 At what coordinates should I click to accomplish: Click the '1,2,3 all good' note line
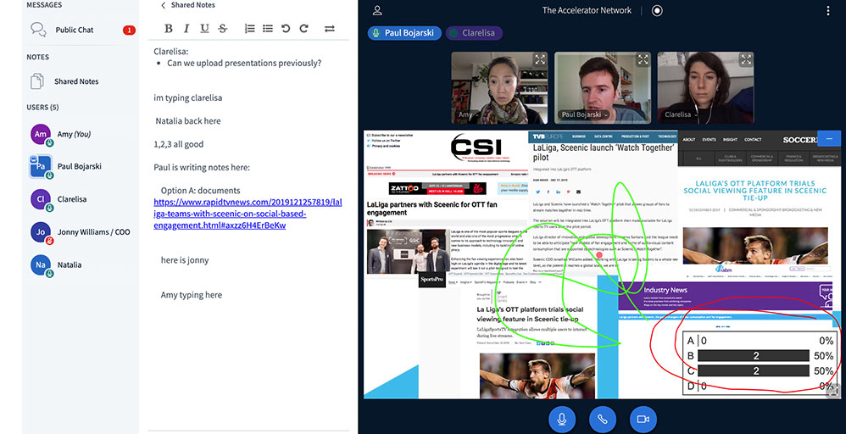(178, 144)
